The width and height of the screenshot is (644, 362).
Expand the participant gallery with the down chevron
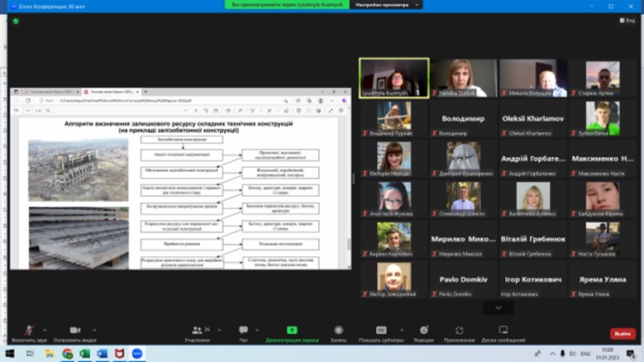click(498, 307)
